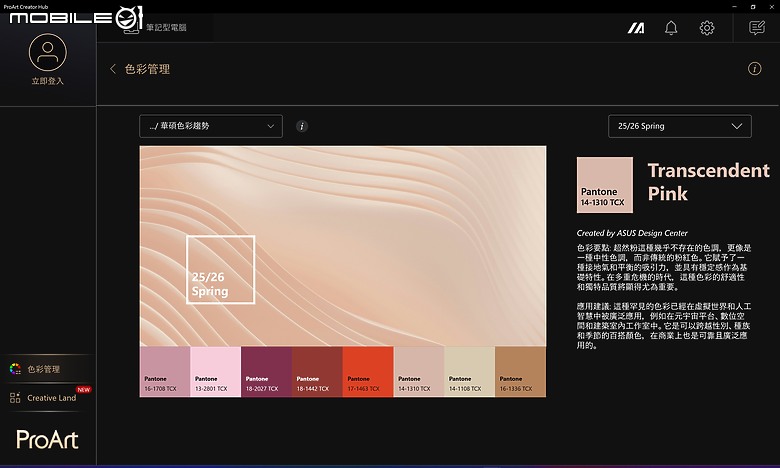Click 立即登入 to sign in
Image resolution: width=780 pixels, height=468 pixels.
tap(48, 81)
